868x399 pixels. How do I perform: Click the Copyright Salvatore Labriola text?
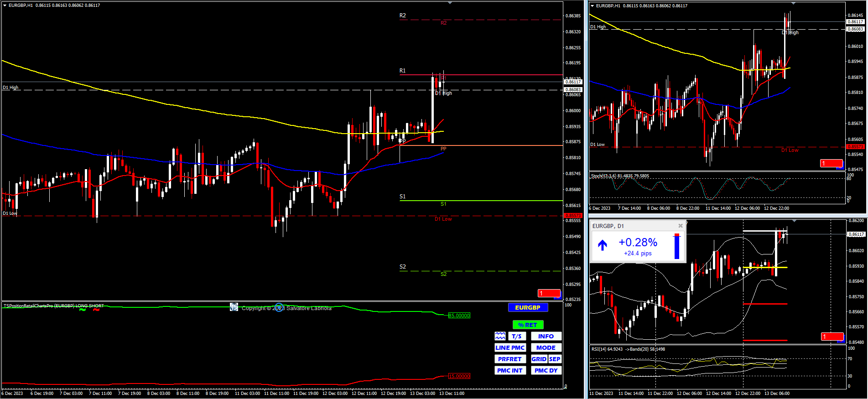[x=286, y=308]
